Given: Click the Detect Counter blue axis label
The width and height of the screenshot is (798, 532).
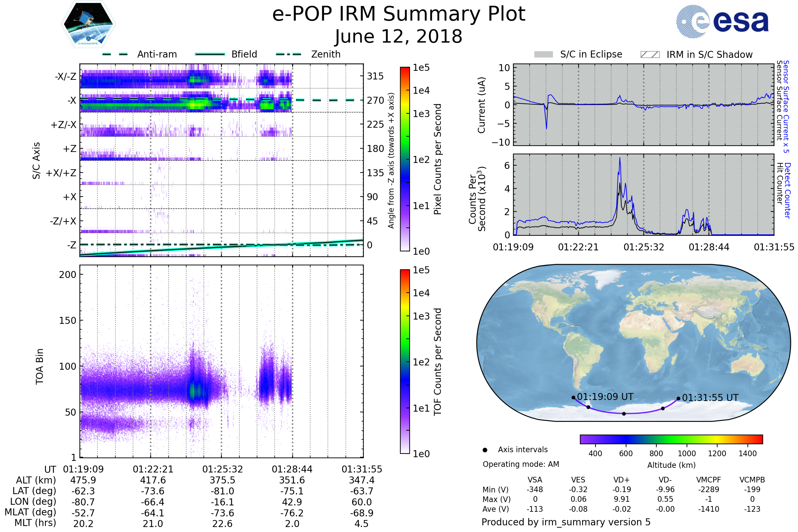Looking at the screenshot, I should [787, 191].
